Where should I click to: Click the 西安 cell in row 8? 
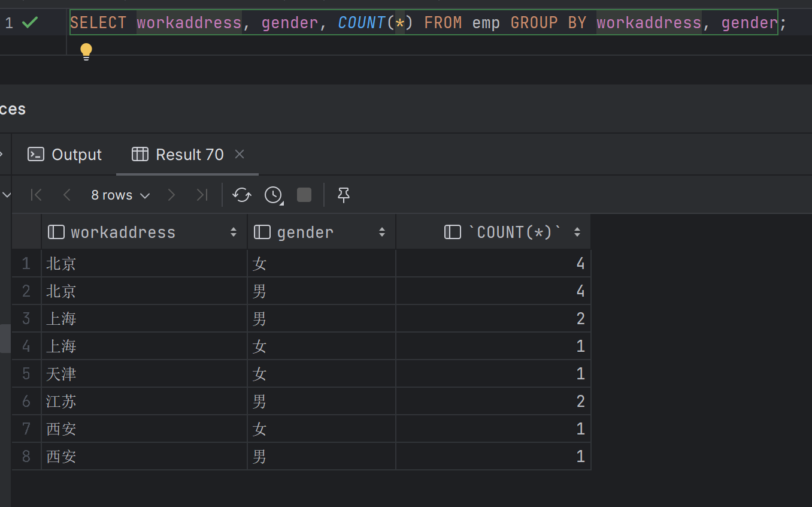click(144, 457)
